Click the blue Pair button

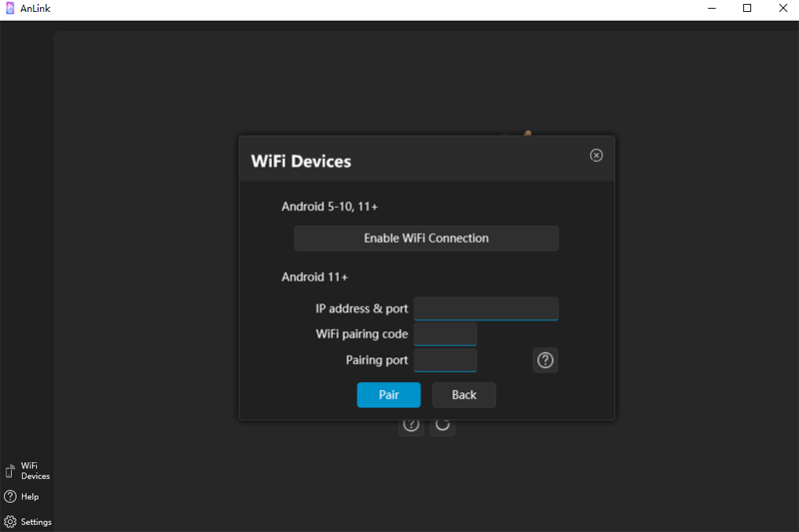point(389,394)
